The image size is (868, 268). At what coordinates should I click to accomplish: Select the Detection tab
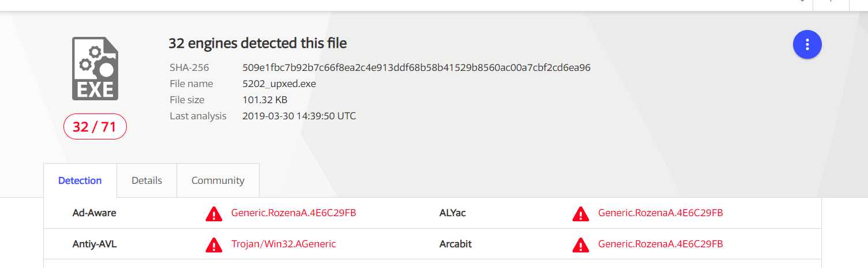80,180
